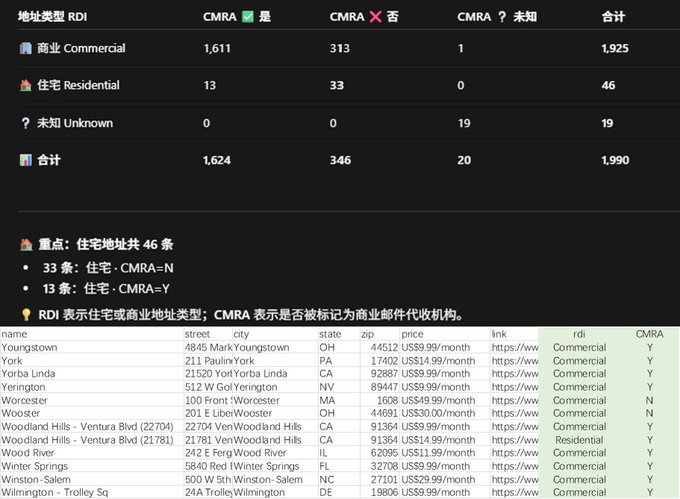The width and height of the screenshot is (680, 499).
Task: Select the 1,990 grand total value
Action: coord(615,160)
